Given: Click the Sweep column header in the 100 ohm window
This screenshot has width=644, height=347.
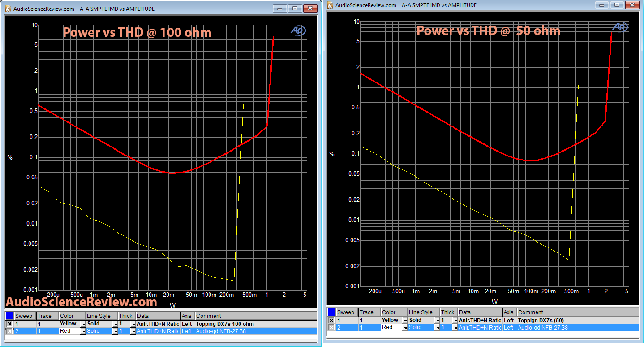Looking at the screenshot, I should pos(25,316).
